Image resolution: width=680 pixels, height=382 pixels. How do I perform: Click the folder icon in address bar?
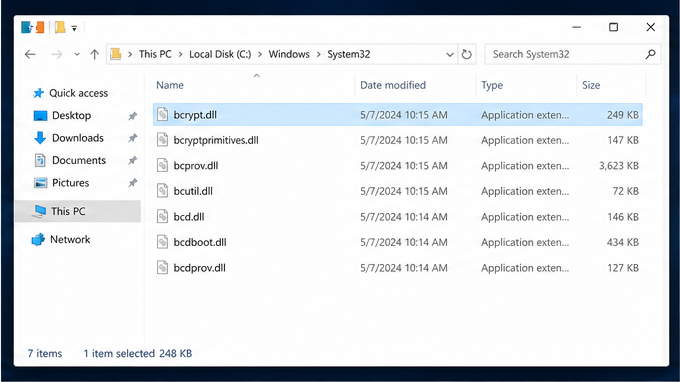coord(115,54)
